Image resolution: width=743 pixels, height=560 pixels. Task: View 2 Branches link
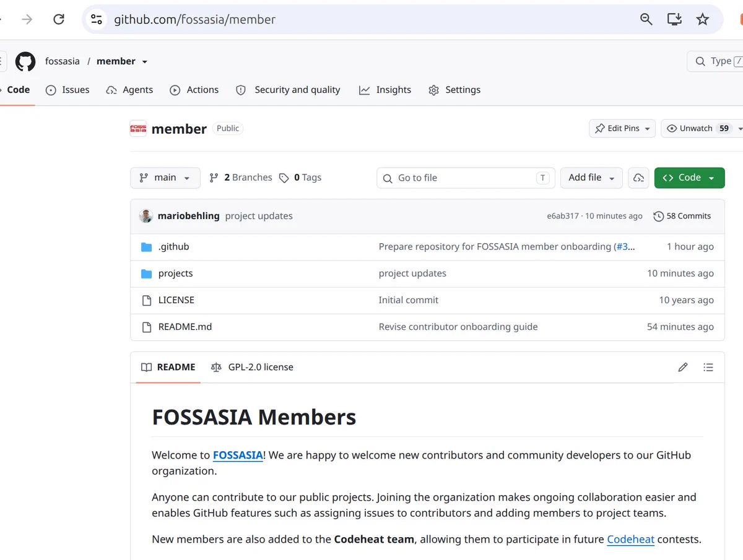pos(240,178)
